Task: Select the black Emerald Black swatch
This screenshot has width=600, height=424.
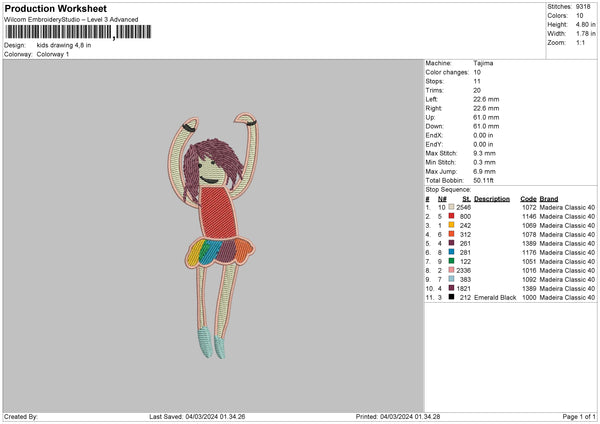Action: pos(452,297)
